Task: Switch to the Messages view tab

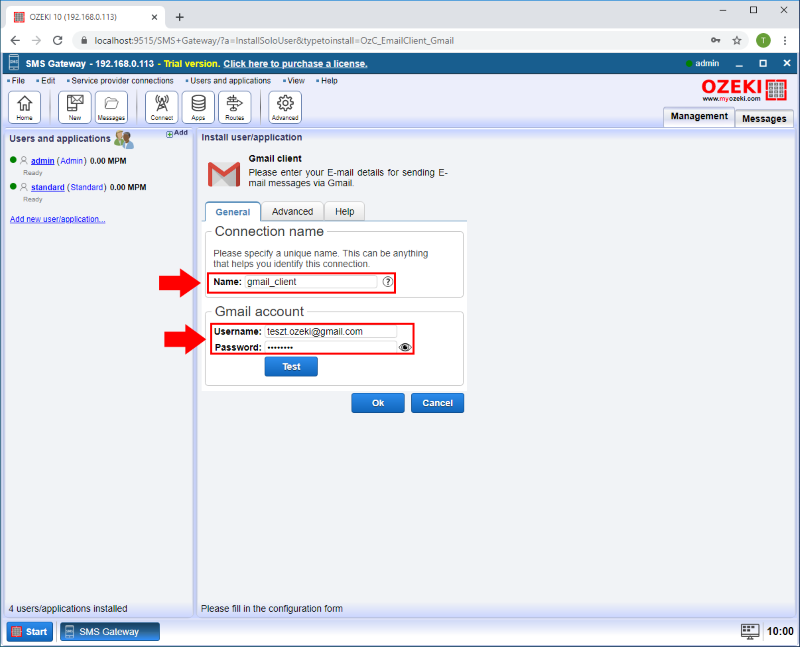Action: (764, 118)
